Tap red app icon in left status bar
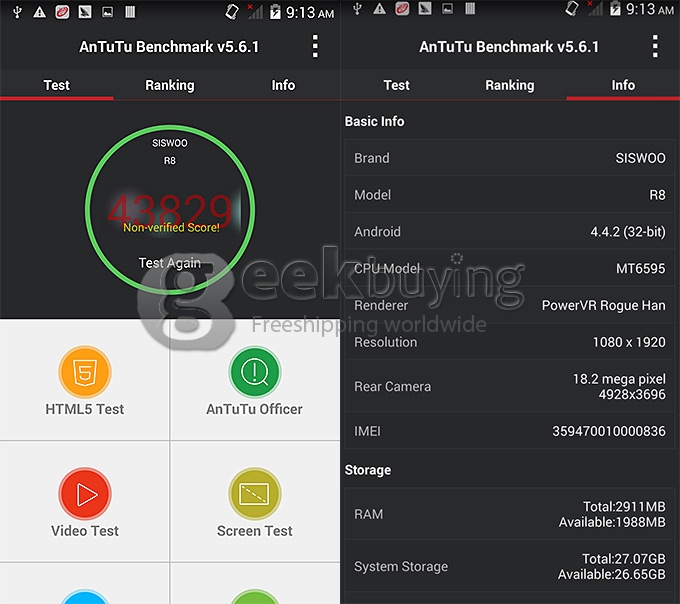 62,12
